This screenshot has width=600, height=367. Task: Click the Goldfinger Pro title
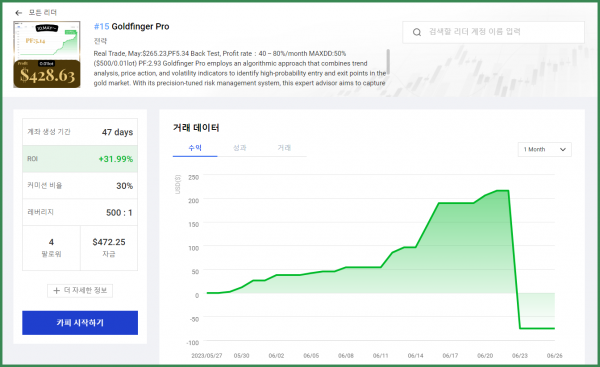coord(140,26)
